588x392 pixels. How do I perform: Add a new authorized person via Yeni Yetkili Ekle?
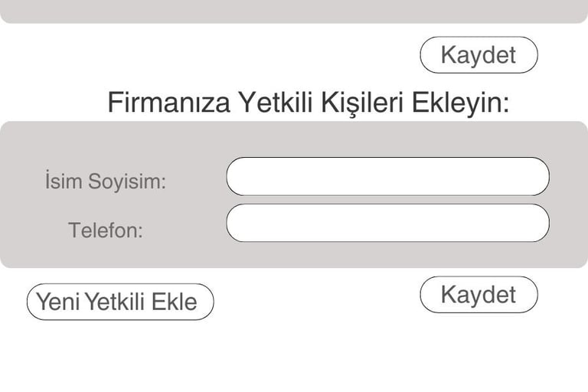120,302
